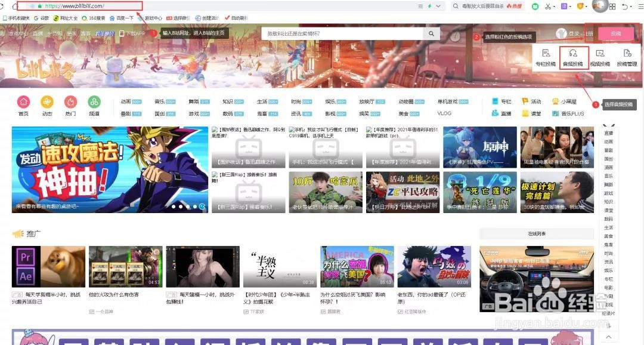Screen dimensions: 644x345
Task: Expand the address bar dropdown chevron
Action: pyautogui.click(x=438, y=6)
